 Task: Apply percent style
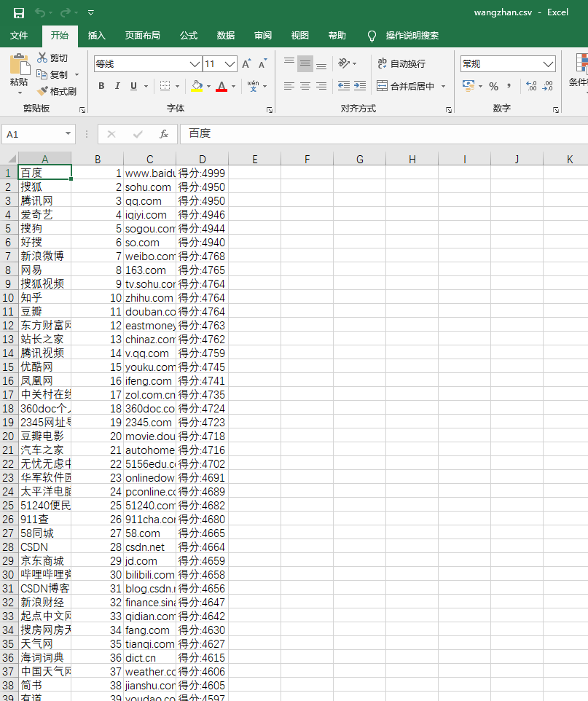point(494,86)
